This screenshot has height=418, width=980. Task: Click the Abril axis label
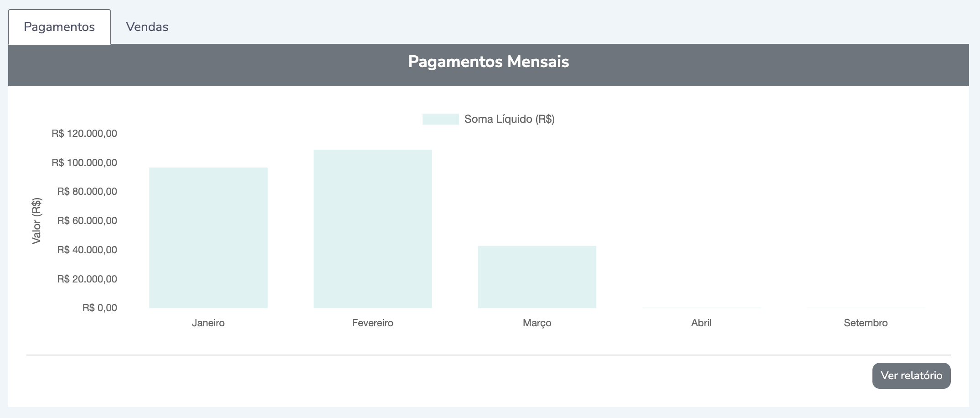pyautogui.click(x=701, y=323)
